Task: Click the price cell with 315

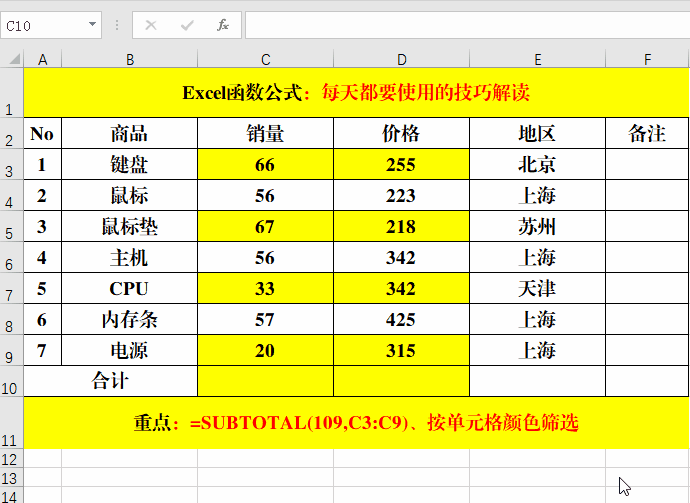Action: click(401, 350)
